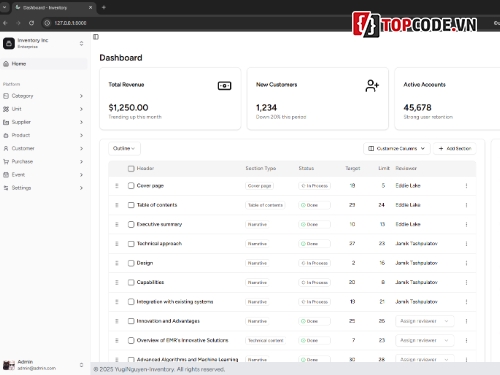Open Overview of EMR's Innovative Solutions

pos(183,340)
